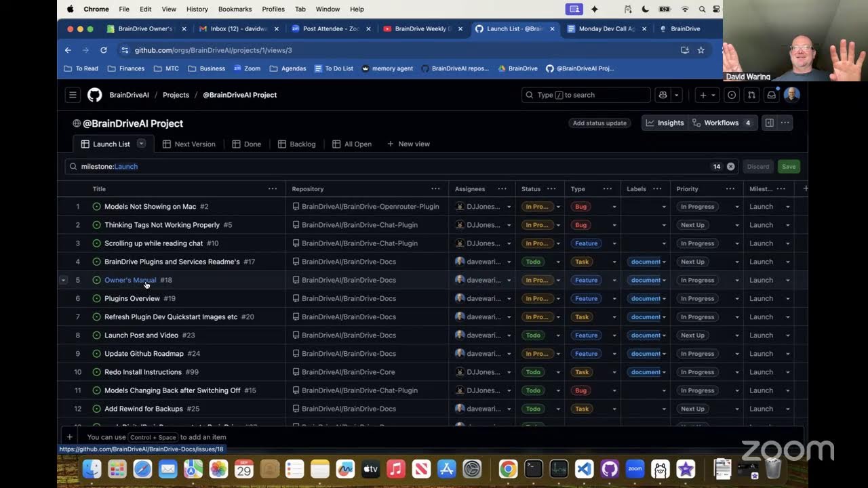Expand Status dropdown for Models Not Showing
Image resolution: width=868 pixels, height=488 pixels.
(x=558, y=207)
